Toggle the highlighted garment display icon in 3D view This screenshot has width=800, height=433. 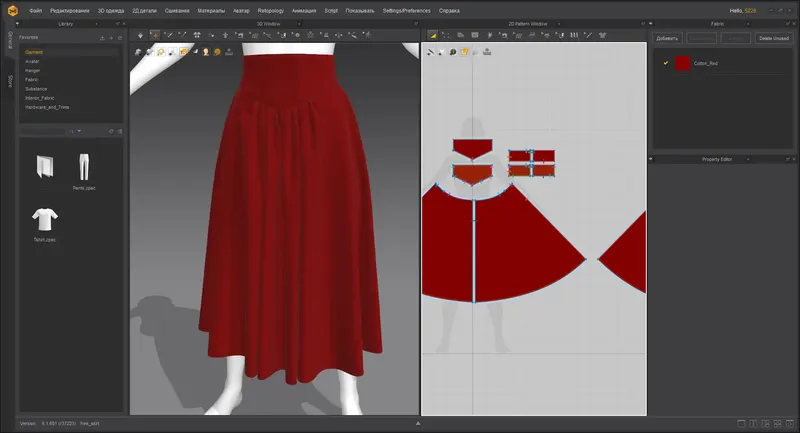click(x=184, y=51)
